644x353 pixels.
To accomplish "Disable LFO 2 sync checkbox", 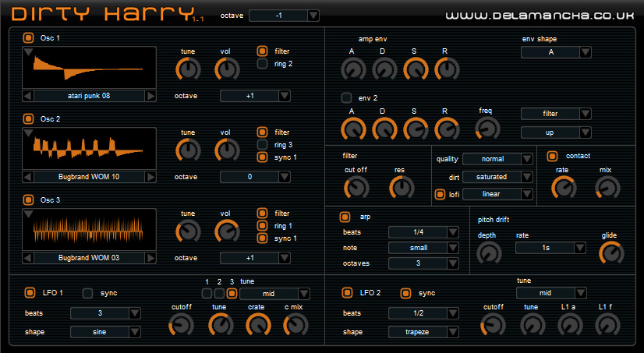I will tap(405, 293).
